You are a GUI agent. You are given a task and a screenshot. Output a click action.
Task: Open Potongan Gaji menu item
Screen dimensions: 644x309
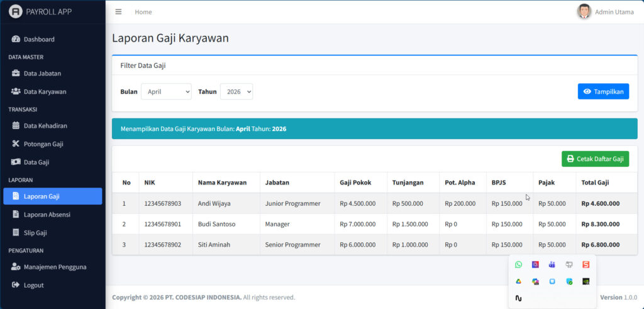pos(43,144)
